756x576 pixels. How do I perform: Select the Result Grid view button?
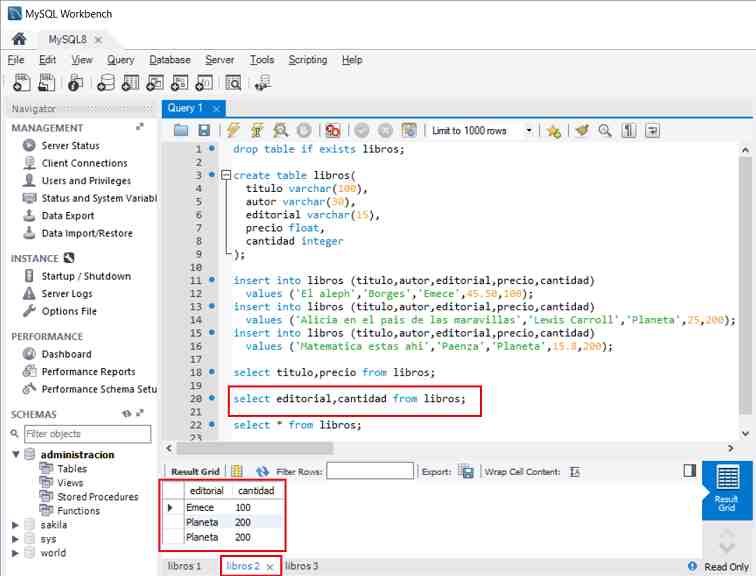pyautogui.click(x=727, y=486)
